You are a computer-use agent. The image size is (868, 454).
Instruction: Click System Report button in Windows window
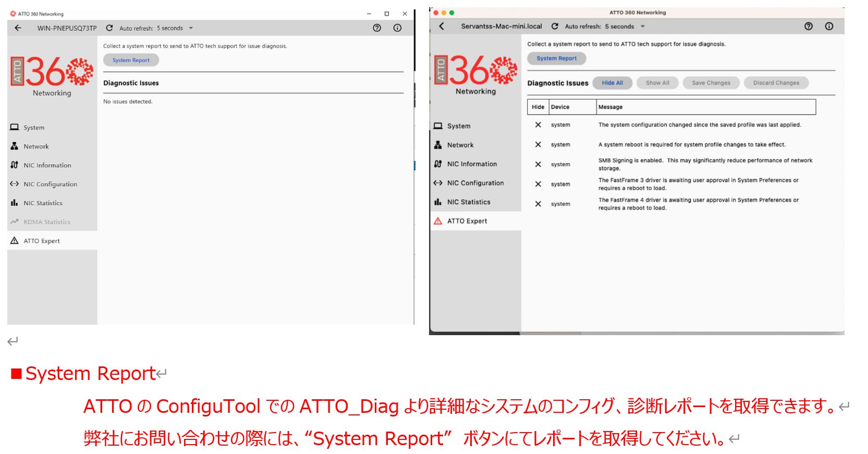[131, 60]
